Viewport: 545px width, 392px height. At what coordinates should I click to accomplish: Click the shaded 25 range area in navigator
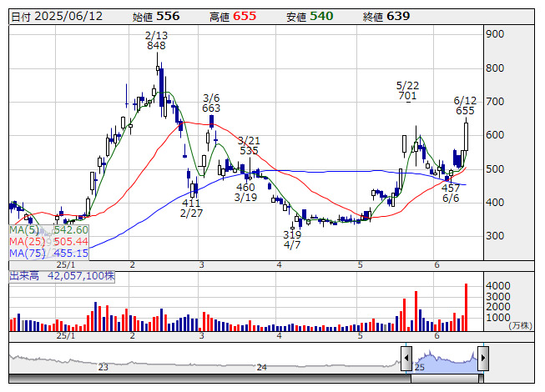[445, 360]
